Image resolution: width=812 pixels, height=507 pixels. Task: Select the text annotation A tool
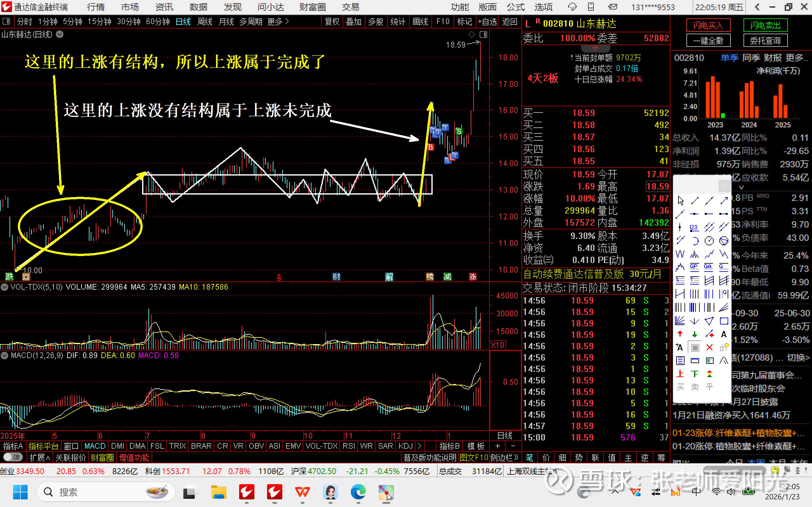pos(724,334)
